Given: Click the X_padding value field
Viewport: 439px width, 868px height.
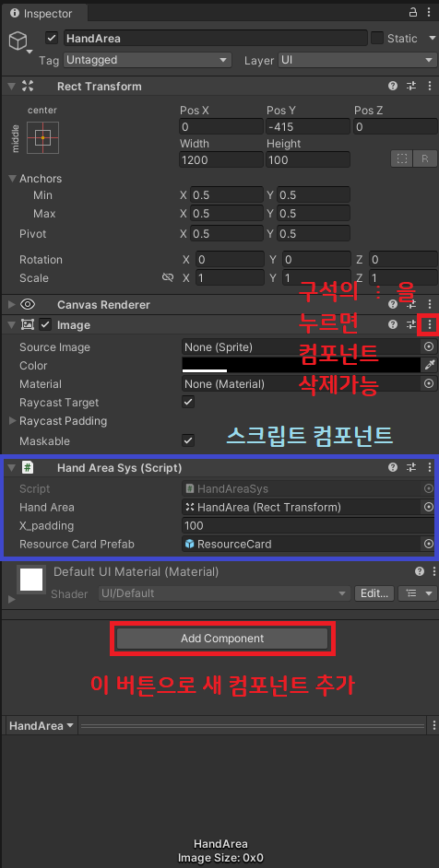Looking at the screenshot, I should pos(309,525).
